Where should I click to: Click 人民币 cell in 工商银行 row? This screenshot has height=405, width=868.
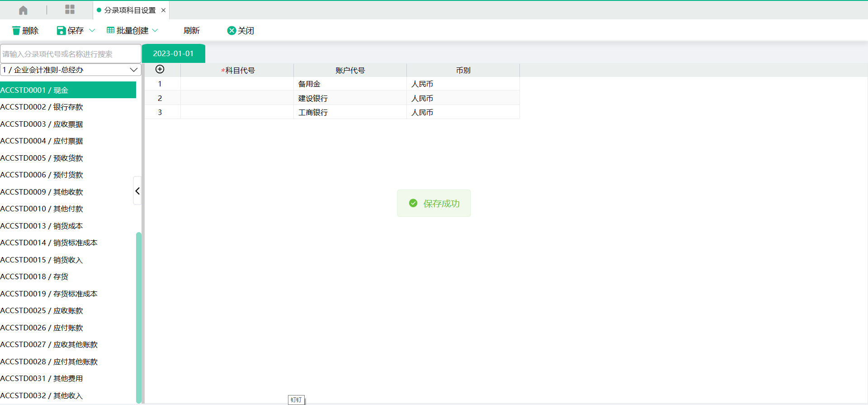(463, 112)
